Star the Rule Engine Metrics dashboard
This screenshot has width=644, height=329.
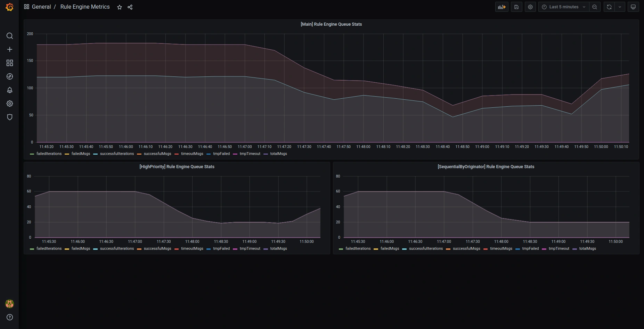[x=120, y=7]
